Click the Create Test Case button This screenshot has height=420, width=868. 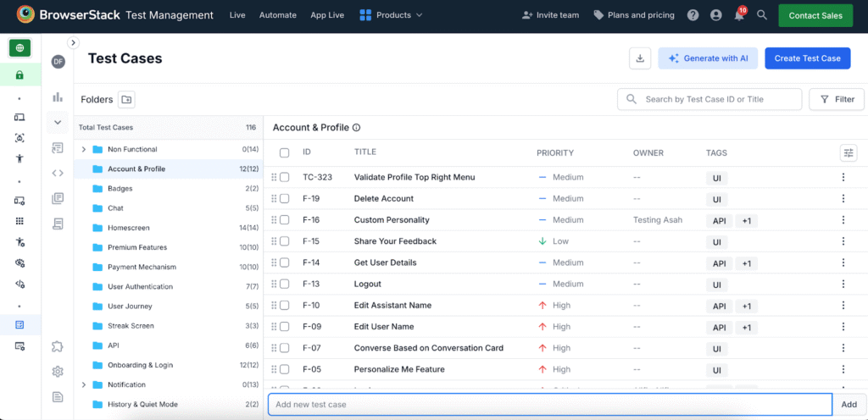click(807, 58)
